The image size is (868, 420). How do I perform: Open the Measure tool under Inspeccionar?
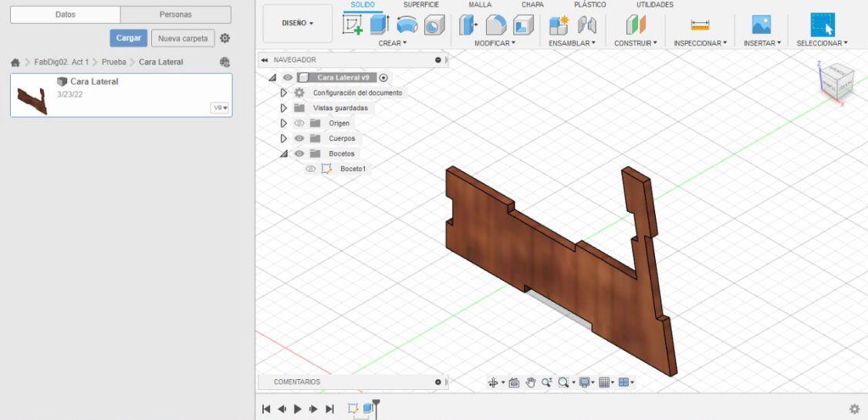click(700, 25)
